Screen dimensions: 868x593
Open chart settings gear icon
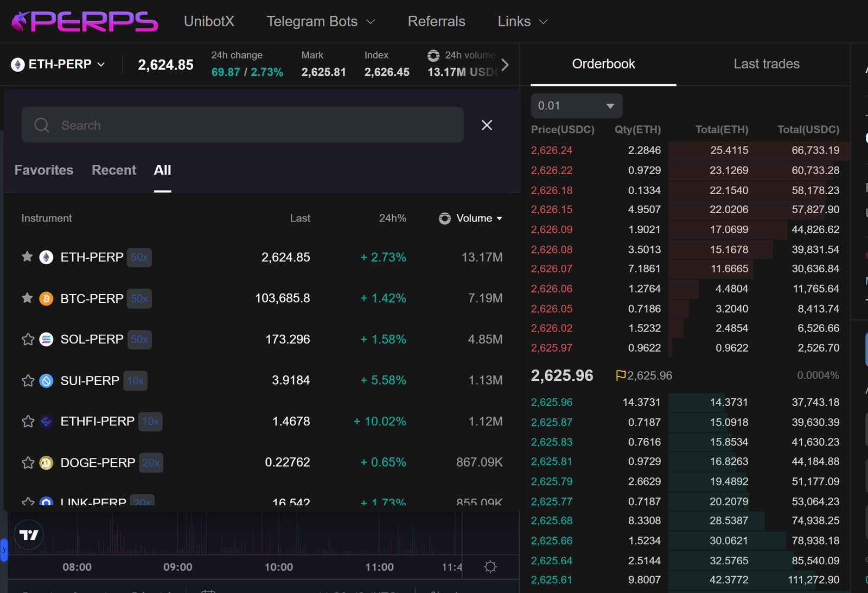[490, 567]
